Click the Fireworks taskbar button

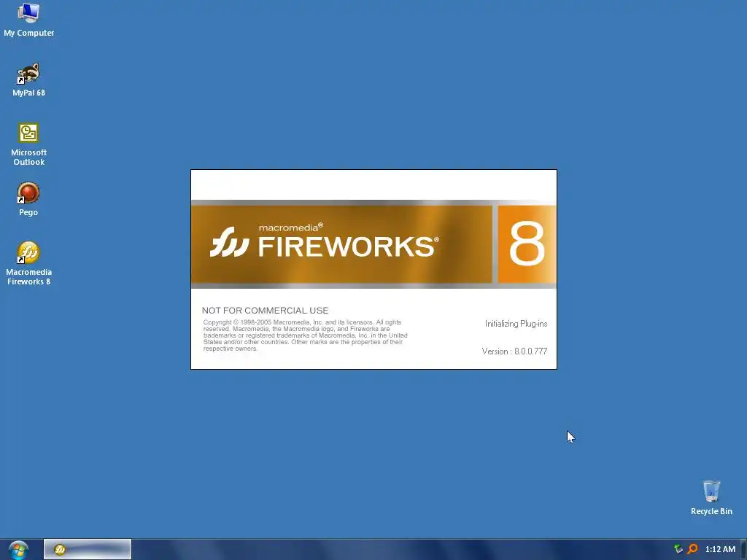click(88, 549)
